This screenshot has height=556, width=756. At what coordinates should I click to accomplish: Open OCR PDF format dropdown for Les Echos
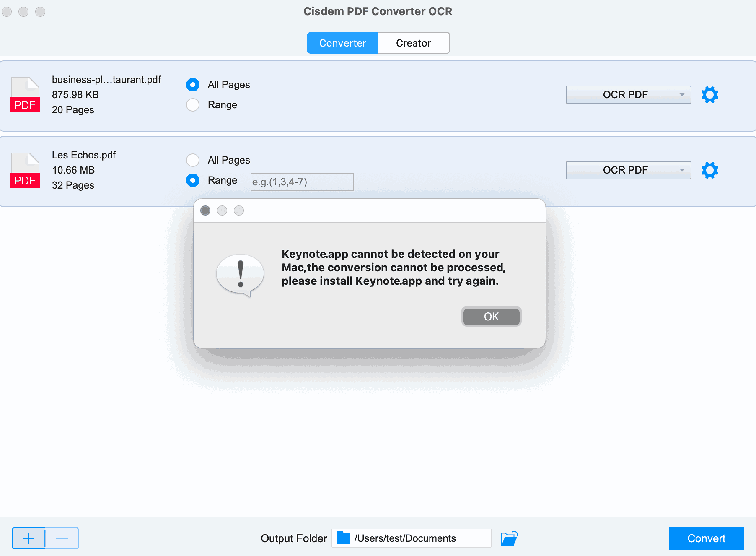628,170
